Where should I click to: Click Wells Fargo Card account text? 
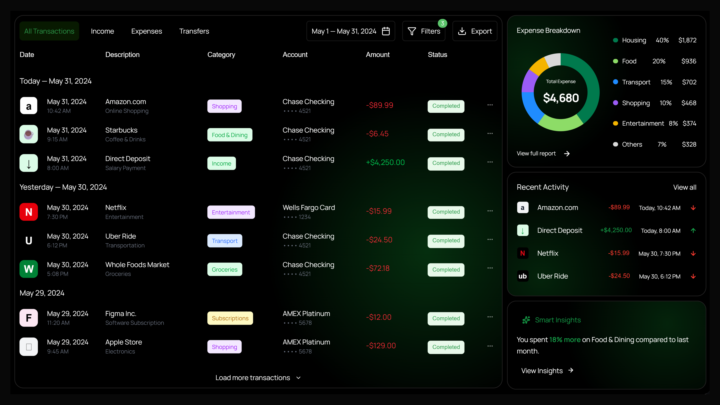[309, 208]
